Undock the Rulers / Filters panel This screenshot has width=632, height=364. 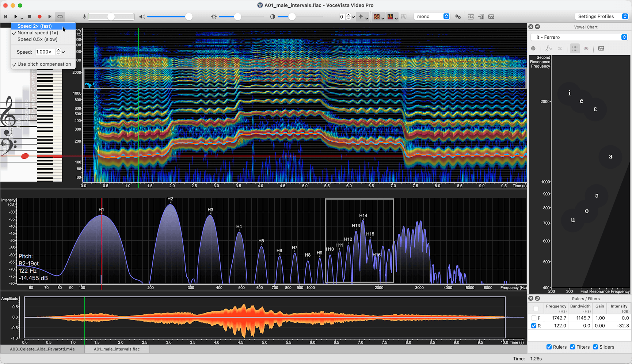click(x=537, y=299)
